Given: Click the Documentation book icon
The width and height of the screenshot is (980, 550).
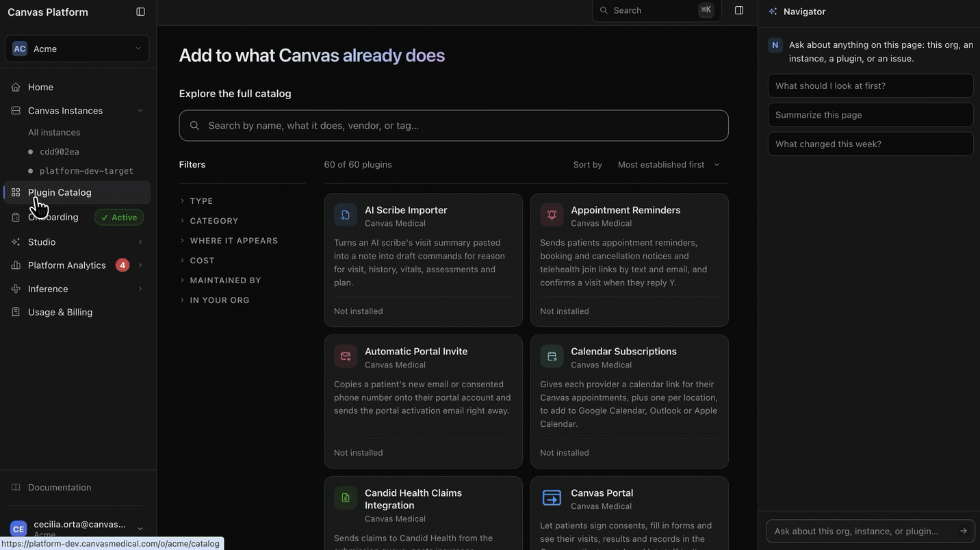Looking at the screenshot, I should point(16,488).
